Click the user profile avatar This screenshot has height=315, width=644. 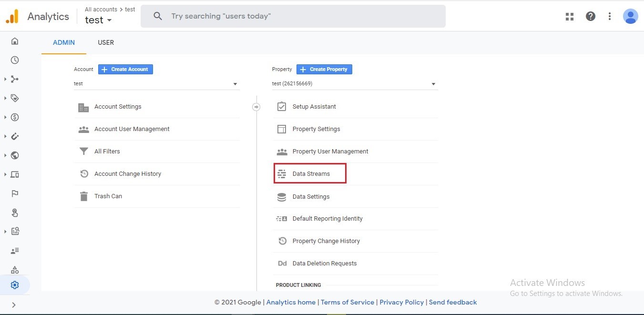630,17
